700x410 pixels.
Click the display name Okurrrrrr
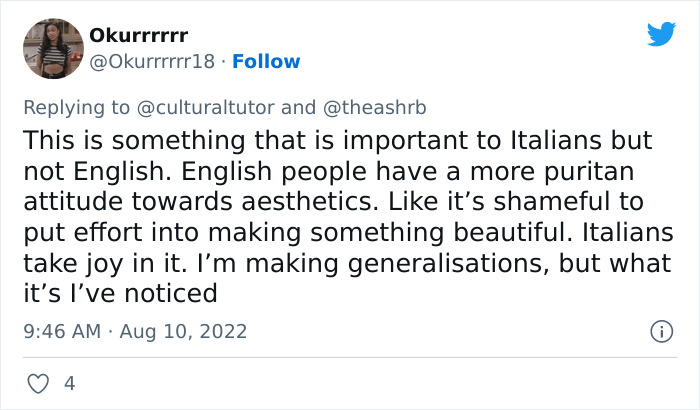(139, 36)
